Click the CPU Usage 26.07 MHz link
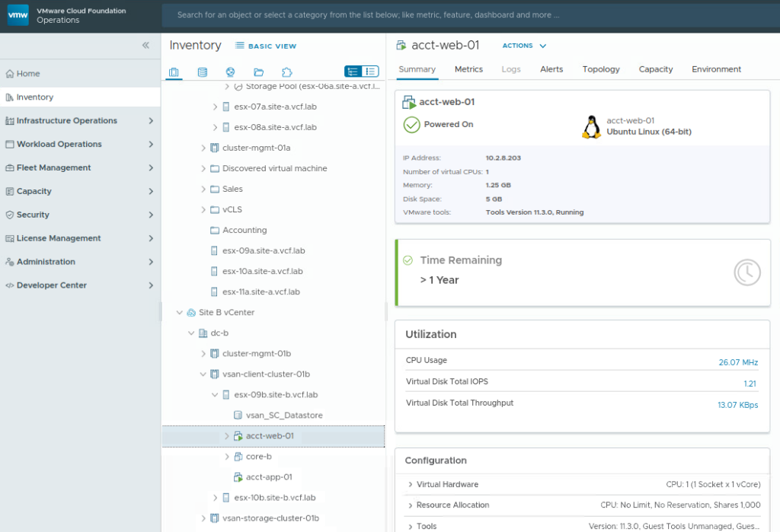Viewport: 780px width, 532px height. coord(738,362)
